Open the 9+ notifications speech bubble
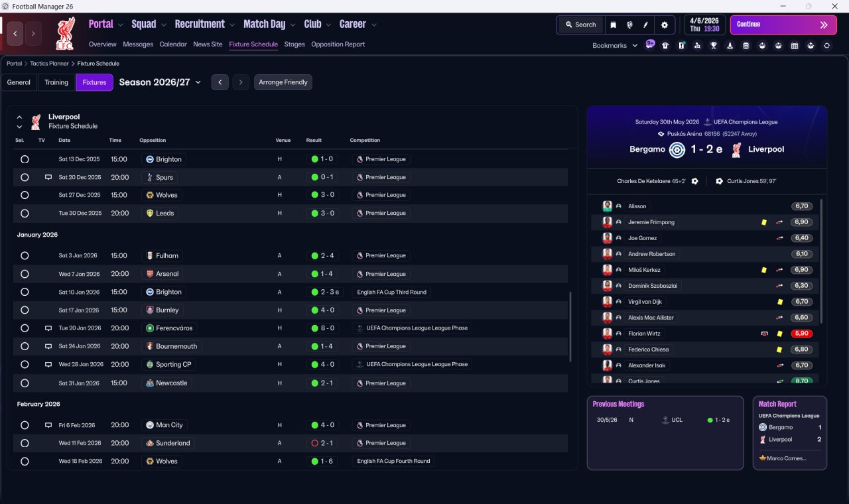This screenshot has height=504, width=849. (650, 45)
